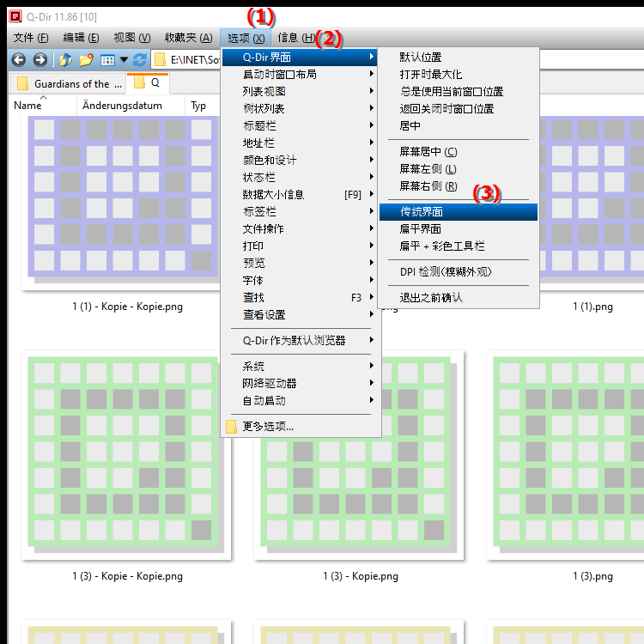Sort by the Name column header

27,106
